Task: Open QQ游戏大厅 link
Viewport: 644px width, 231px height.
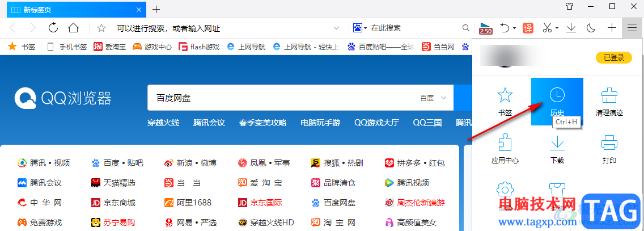Action: (376, 123)
